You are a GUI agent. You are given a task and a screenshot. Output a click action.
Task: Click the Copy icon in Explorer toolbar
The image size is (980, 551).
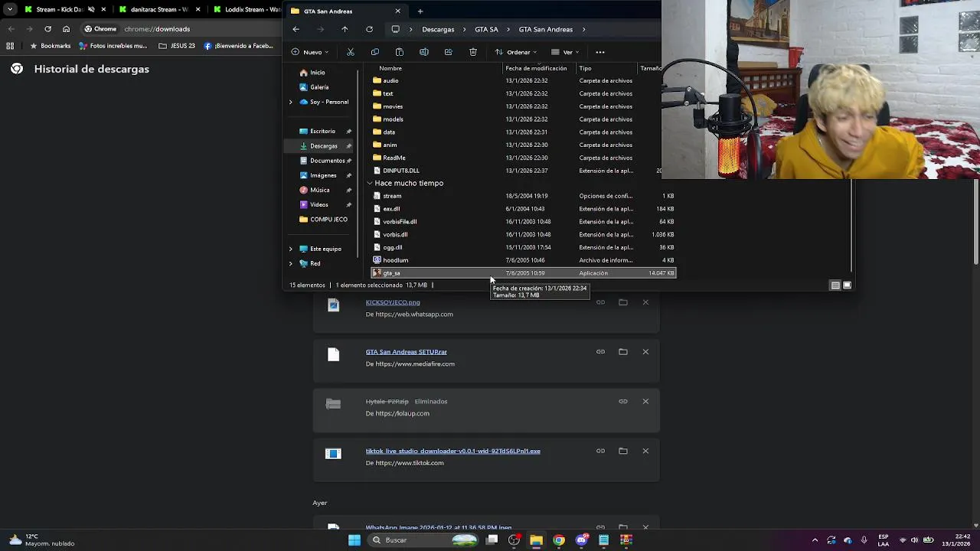(374, 52)
